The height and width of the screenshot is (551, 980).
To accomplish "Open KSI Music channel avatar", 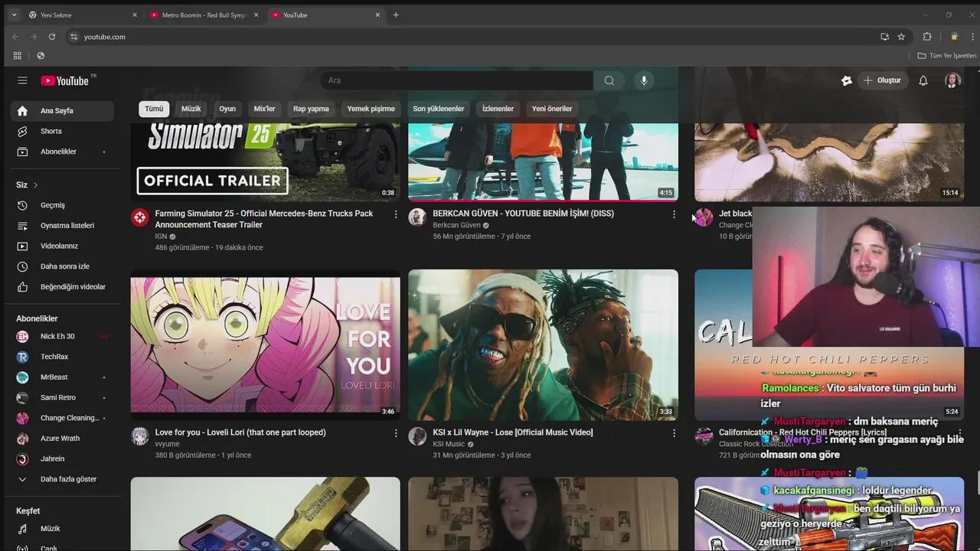I will point(417,436).
